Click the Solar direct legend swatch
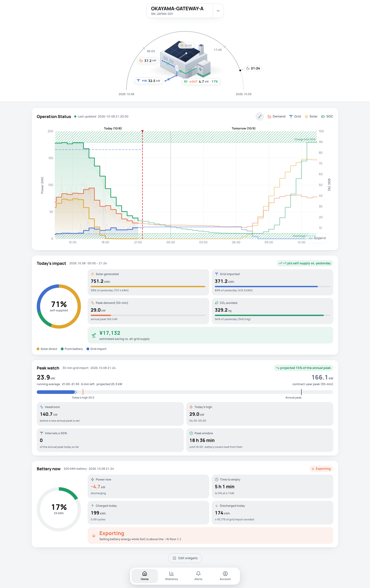This screenshot has width=370, height=588. coord(38,349)
